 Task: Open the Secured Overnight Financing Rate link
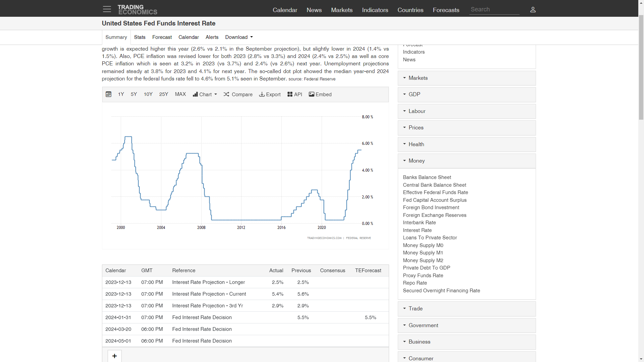441,291
